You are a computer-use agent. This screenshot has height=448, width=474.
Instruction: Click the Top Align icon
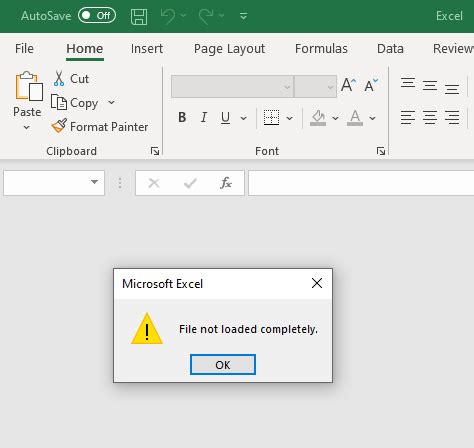pyautogui.click(x=408, y=83)
